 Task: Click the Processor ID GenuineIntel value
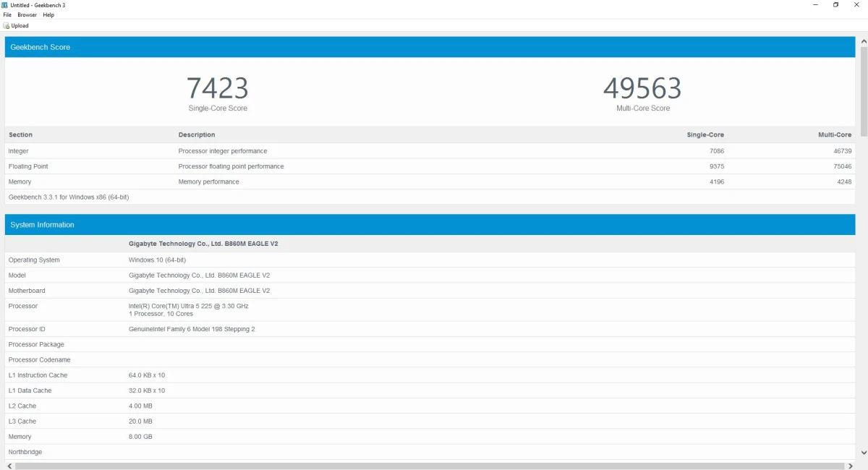[x=192, y=329]
